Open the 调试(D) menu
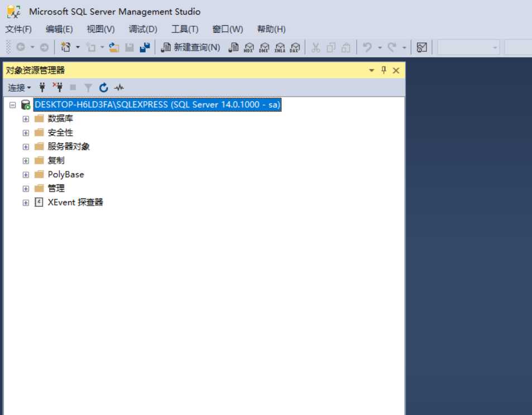The height and width of the screenshot is (415, 532). coord(143,29)
